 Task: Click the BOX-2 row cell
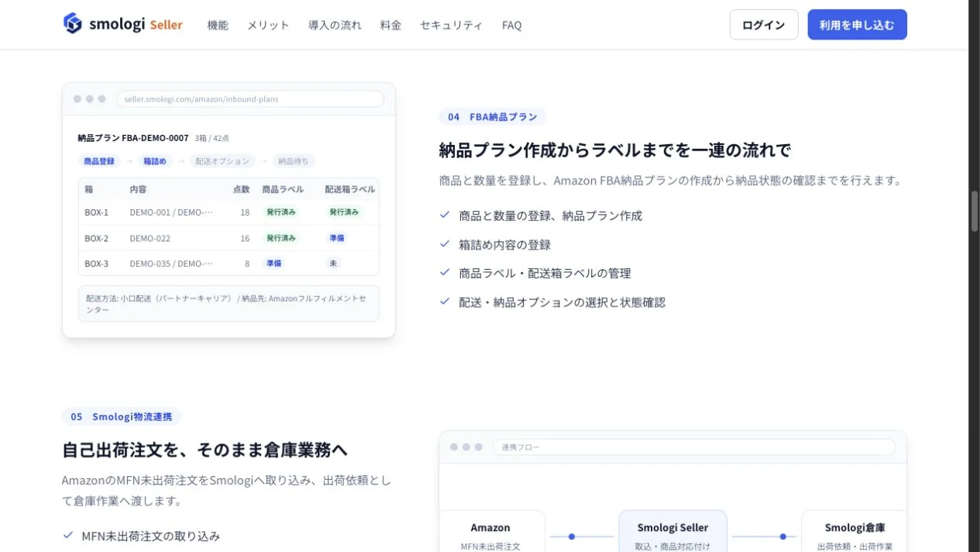click(x=97, y=238)
